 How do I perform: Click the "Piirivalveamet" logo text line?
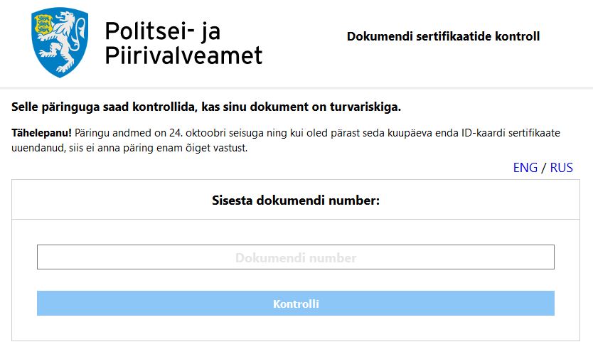[x=183, y=55]
